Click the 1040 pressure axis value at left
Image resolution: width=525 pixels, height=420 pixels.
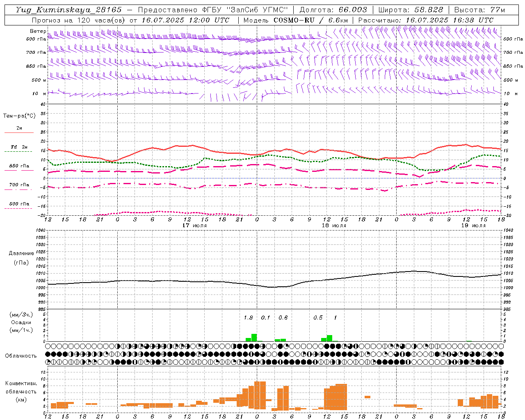tap(40, 230)
